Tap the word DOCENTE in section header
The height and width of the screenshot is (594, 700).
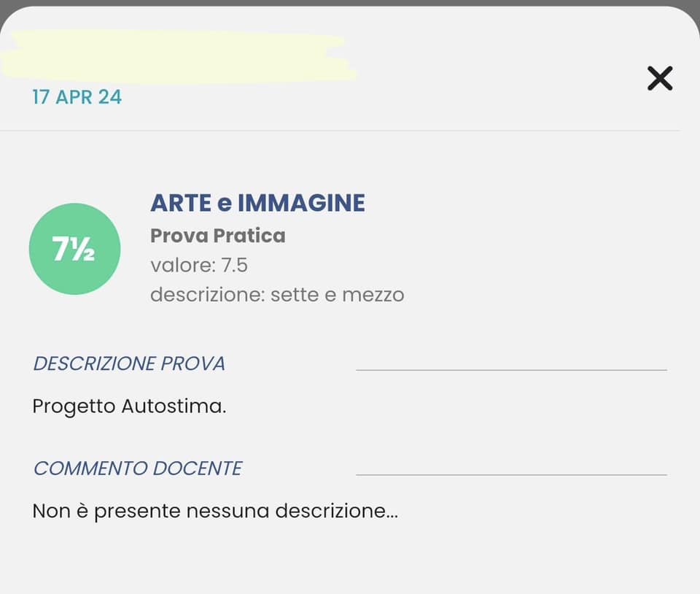click(x=198, y=468)
